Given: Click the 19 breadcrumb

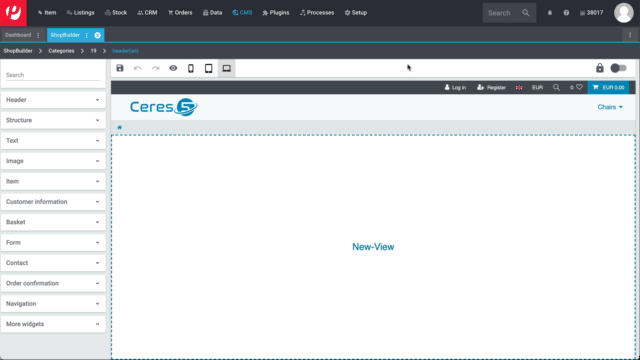Looking at the screenshot, I should (x=93, y=51).
